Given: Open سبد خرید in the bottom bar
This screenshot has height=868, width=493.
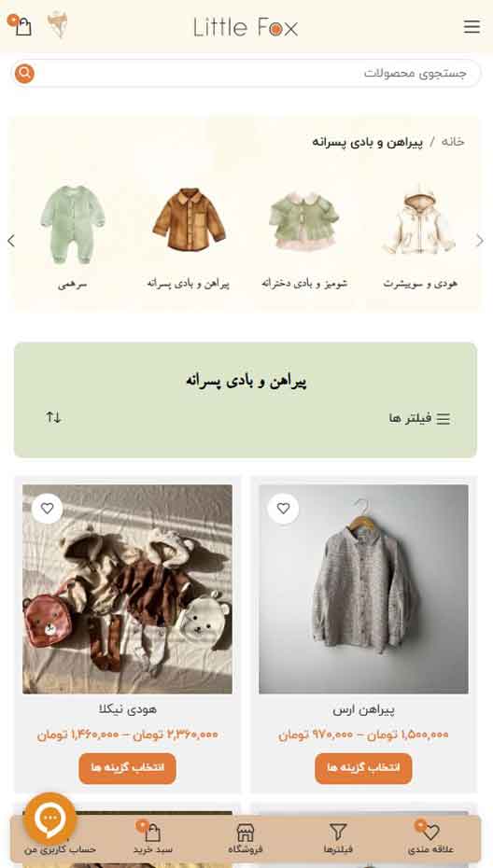Looking at the screenshot, I should (152, 838).
